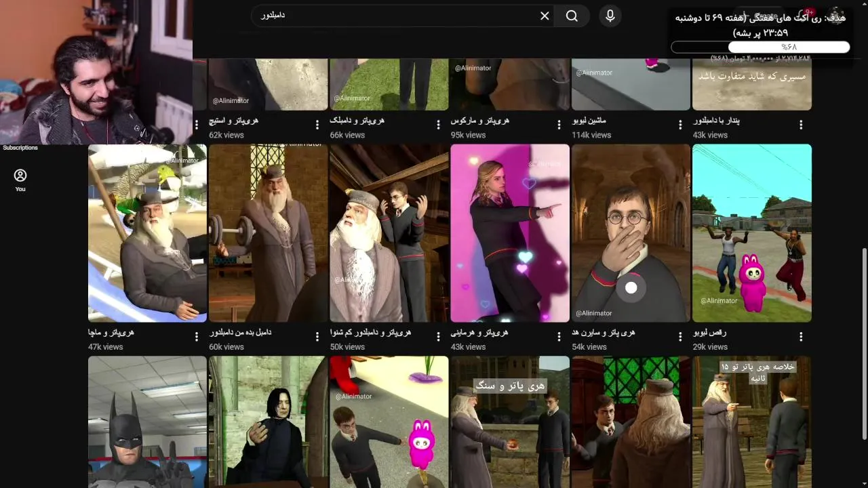Open Harry facing Dumbledore green window short
Screen dimensions: 868x488
pyautogui.click(x=631, y=422)
